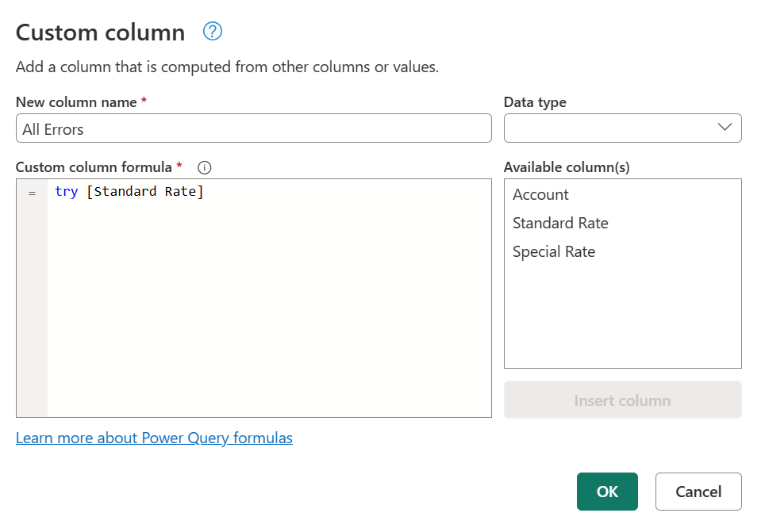Select the Standard Rate column

coord(560,223)
